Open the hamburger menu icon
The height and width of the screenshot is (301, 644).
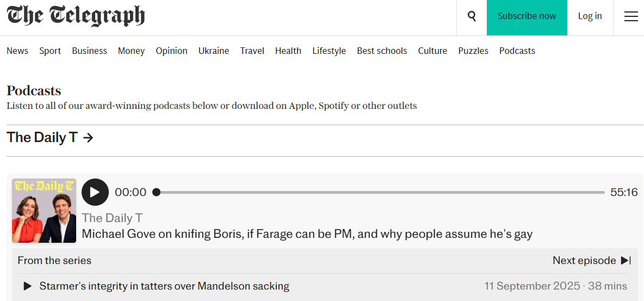(x=631, y=16)
